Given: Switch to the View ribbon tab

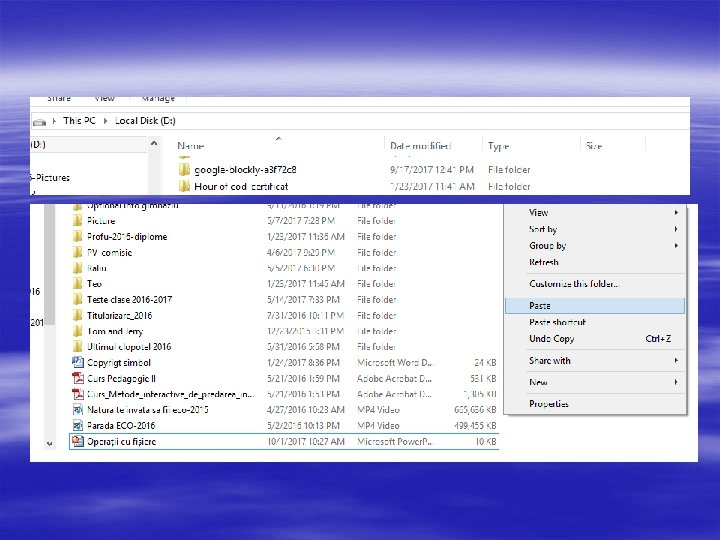Looking at the screenshot, I should pos(104,99).
